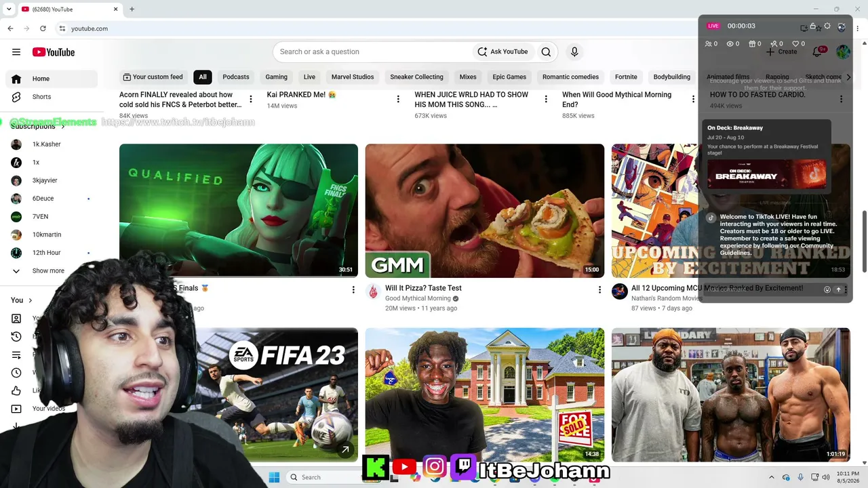The height and width of the screenshot is (488, 868).
Task: Open the Will It Pizza? Taste Test title
Action: (x=423, y=288)
